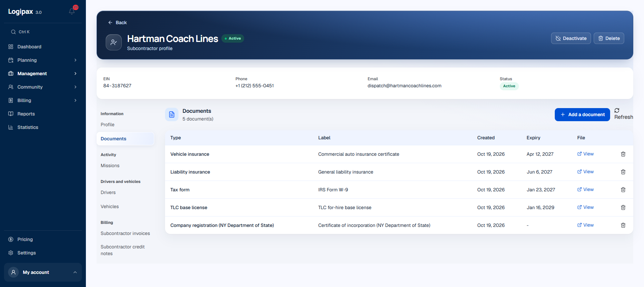Open Settings from the sidebar
The image size is (644, 287).
tap(43, 253)
